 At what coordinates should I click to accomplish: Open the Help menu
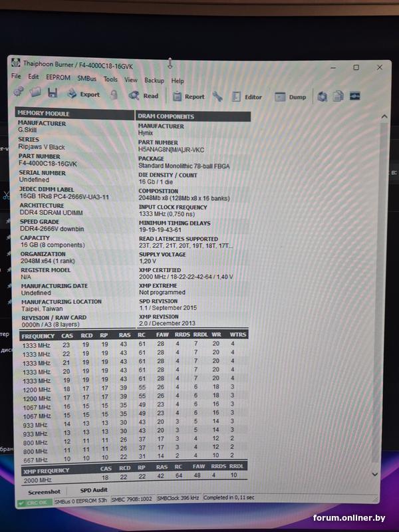point(178,80)
